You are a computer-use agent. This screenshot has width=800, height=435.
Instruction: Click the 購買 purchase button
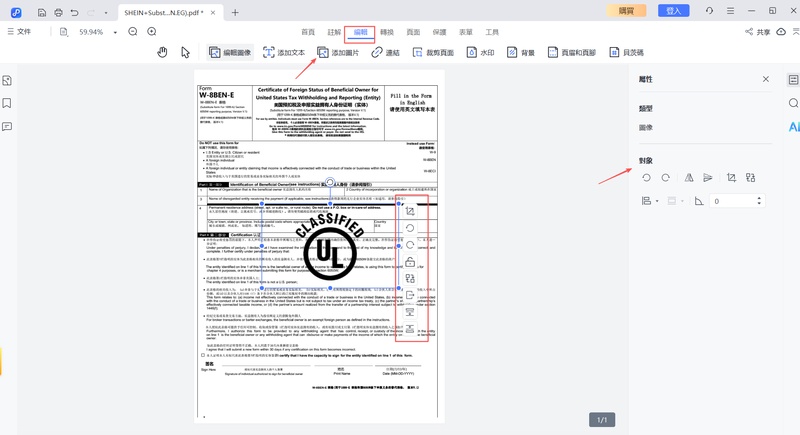coord(626,10)
